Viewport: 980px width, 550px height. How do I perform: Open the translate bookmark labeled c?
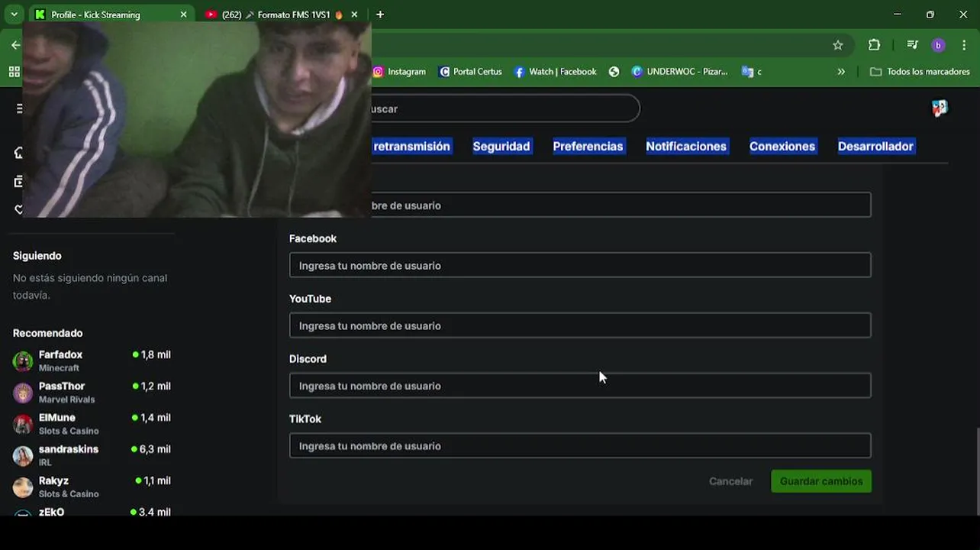[x=752, y=72]
